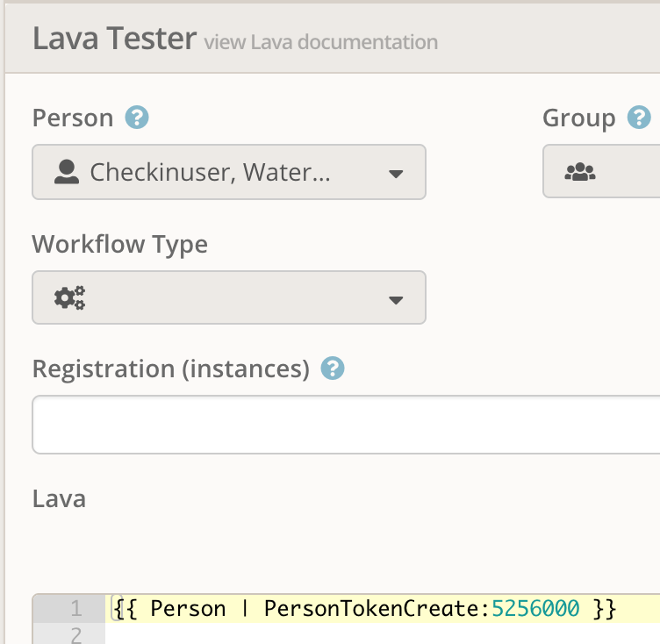Click the empty second line of editor
This screenshot has height=644, width=660.
[x=383, y=633]
